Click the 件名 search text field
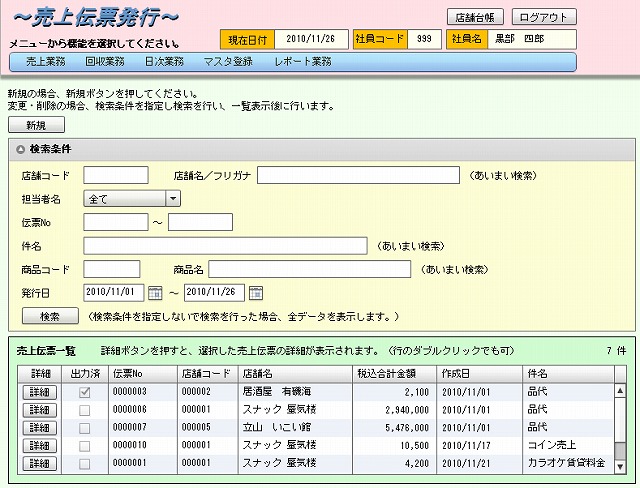 click(225, 246)
